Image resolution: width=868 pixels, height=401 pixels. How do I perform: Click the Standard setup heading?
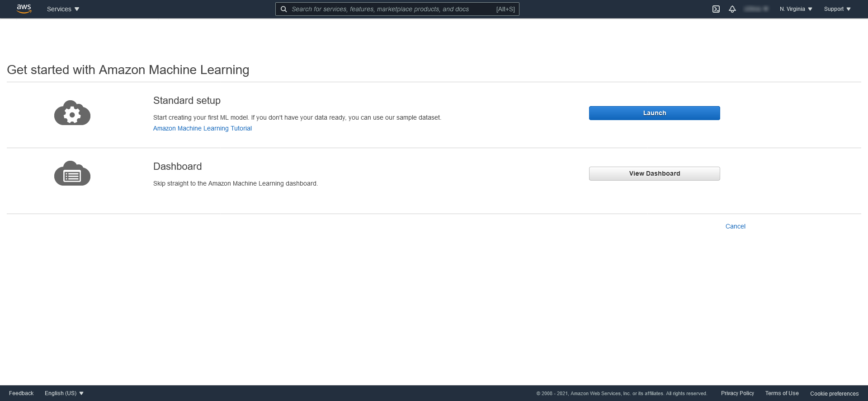click(x=187, y=100)
